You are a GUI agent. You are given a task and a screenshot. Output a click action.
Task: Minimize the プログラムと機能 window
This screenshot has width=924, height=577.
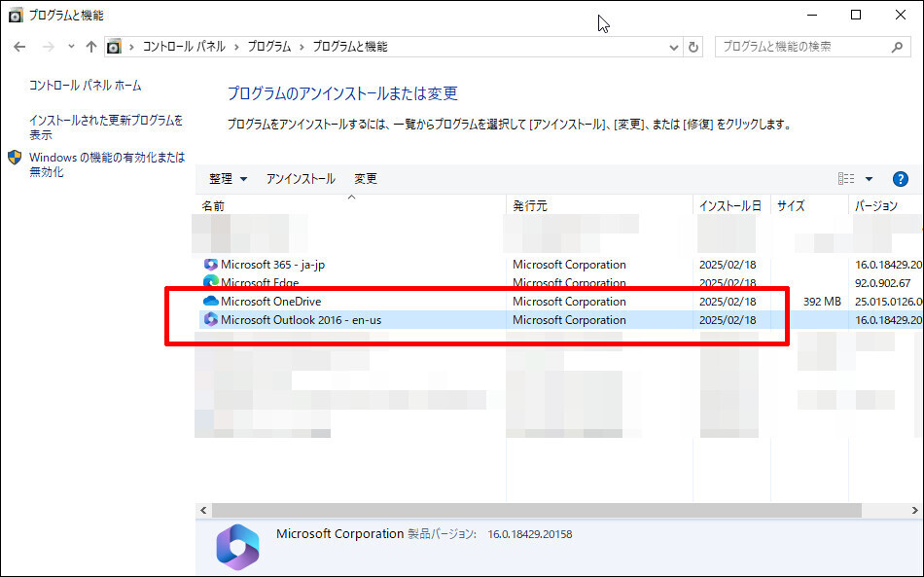coord(812,16)
